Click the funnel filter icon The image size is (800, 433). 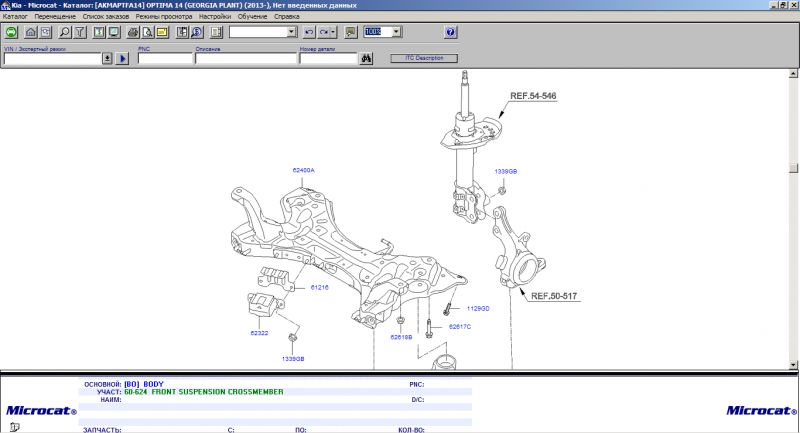pyautogui.click(x=80, y=32)
